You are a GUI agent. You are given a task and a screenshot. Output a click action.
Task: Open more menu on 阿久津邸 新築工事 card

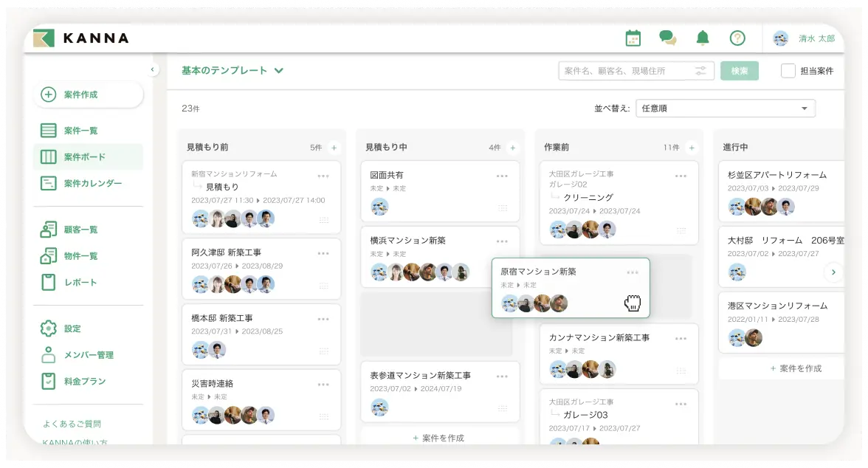click(x=323, y=254)
